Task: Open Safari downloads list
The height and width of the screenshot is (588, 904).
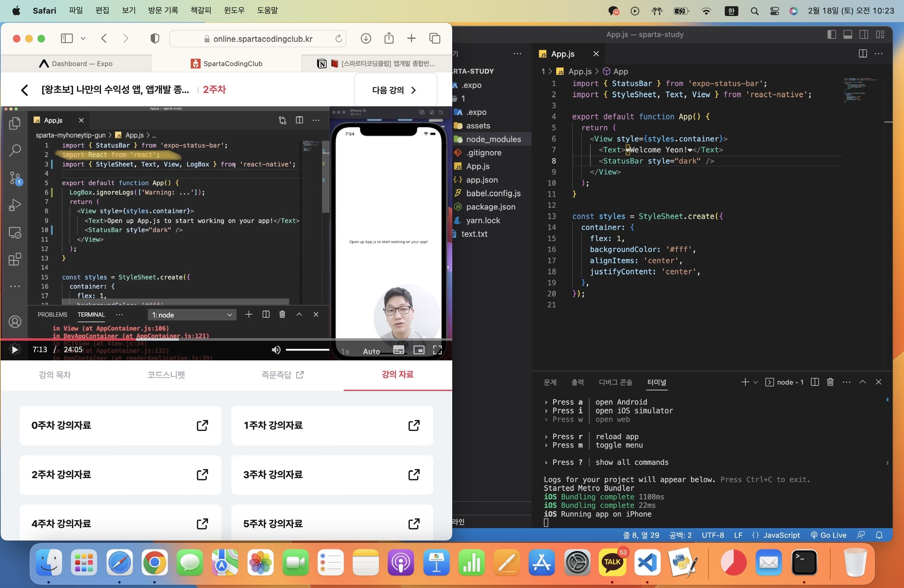Action: pyautogui.click(x=366, y=38)
